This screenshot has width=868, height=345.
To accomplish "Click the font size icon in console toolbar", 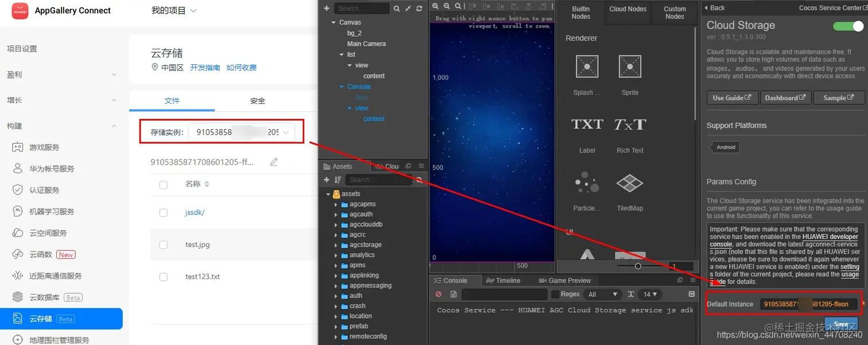I will coord(631,294).
